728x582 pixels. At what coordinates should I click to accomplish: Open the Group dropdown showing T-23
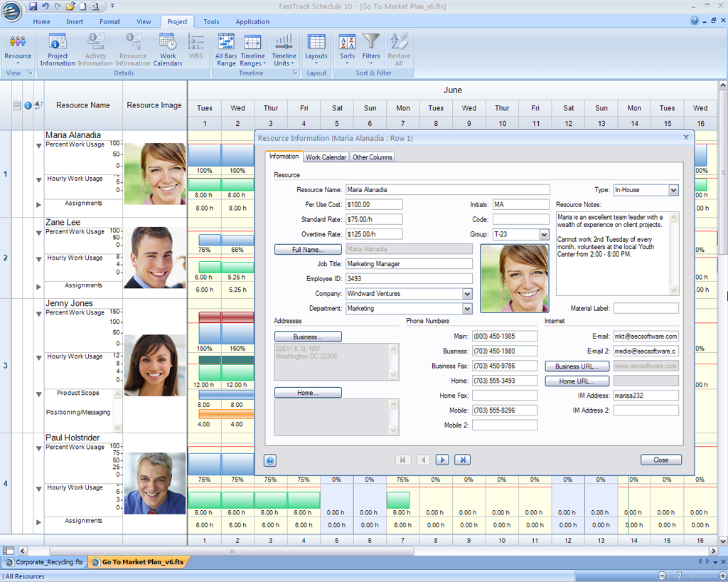click(544, 235)
